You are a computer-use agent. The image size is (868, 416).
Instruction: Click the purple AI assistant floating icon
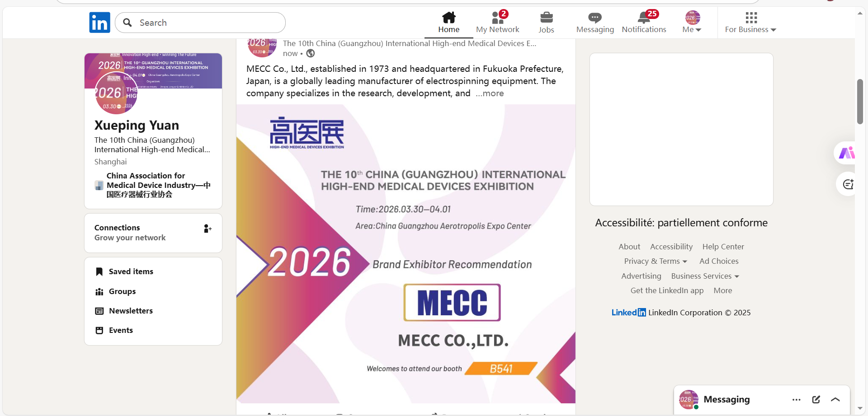[846, 153]
